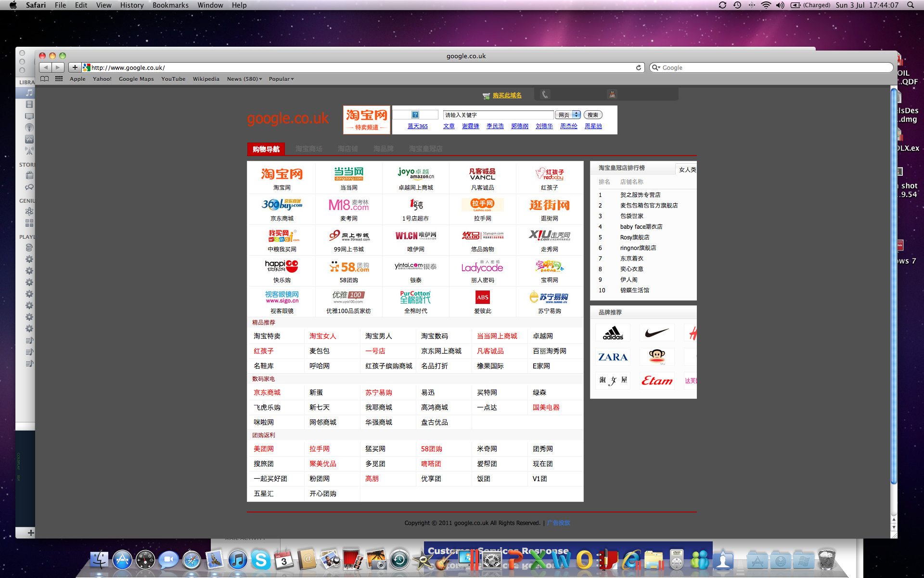
Task: Click the 请输入关键字 keyword input
Action: pos(498,115)
